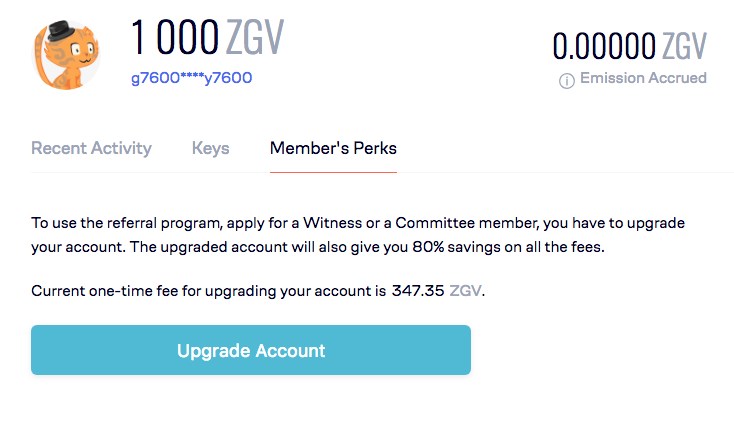Click the Upgrade Account button
734x428 pixels.
point(251,350)
